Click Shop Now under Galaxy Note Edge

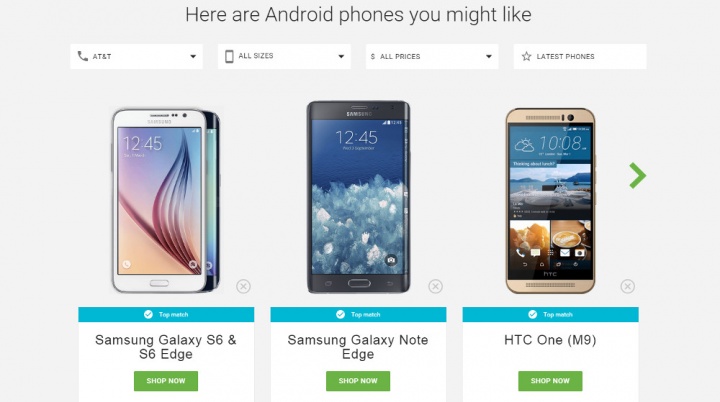[358, 381]
